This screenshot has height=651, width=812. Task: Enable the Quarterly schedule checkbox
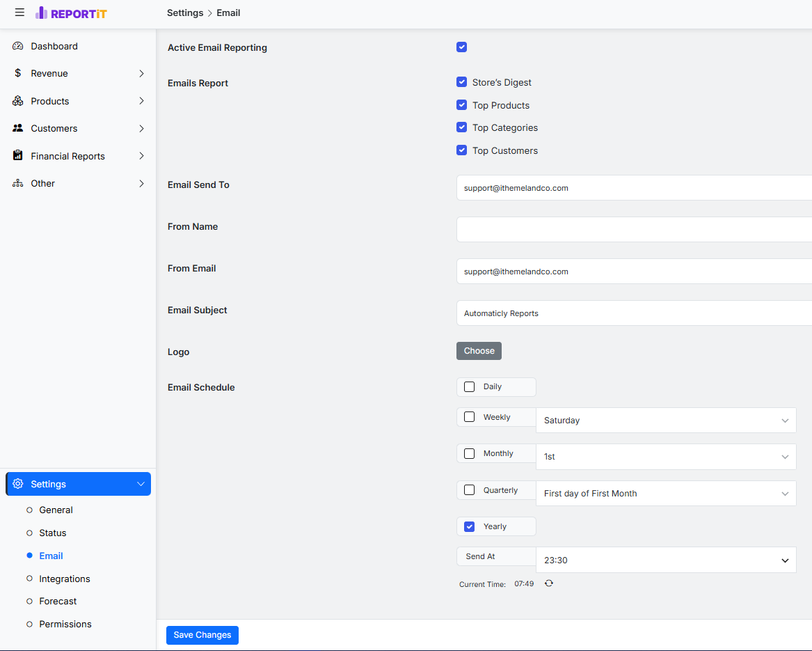tap(469, 489)
